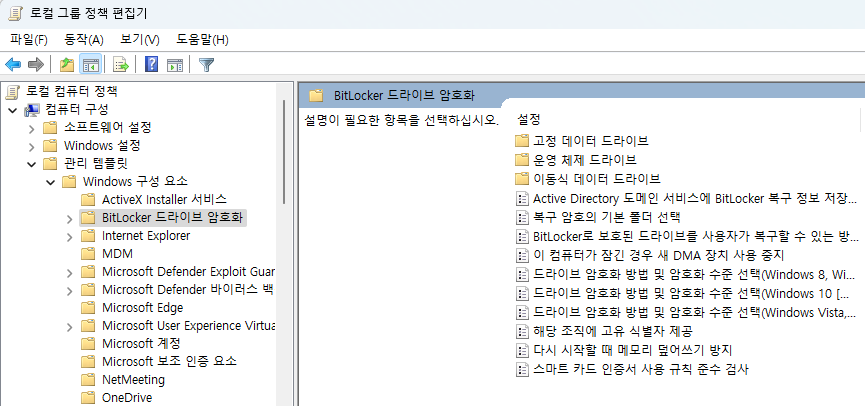Select Internet Explorer label in the tree

[146, 236]
